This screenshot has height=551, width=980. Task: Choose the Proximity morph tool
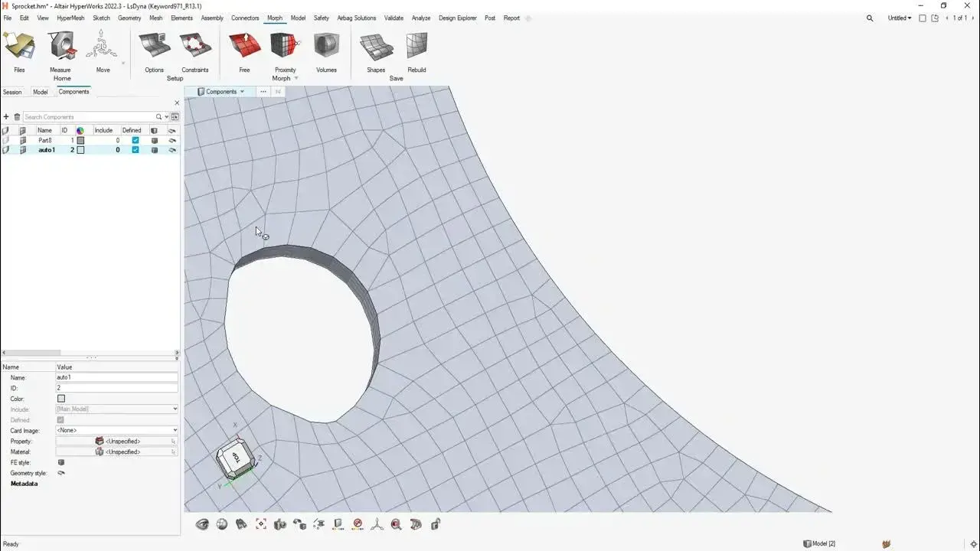pyautogui.click(x=286, y=51)
